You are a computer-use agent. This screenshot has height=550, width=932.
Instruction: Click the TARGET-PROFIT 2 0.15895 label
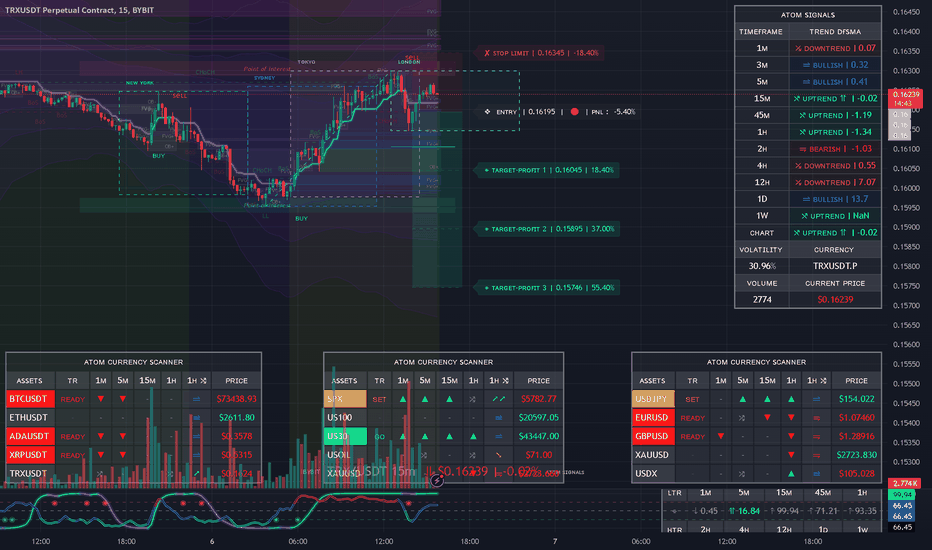[x=547, y=229]
